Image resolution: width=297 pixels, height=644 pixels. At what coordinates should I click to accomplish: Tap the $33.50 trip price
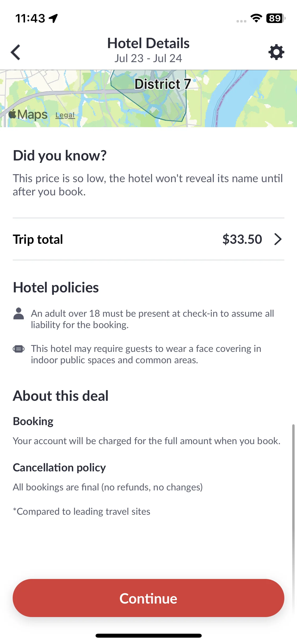(x=242, y=239)
